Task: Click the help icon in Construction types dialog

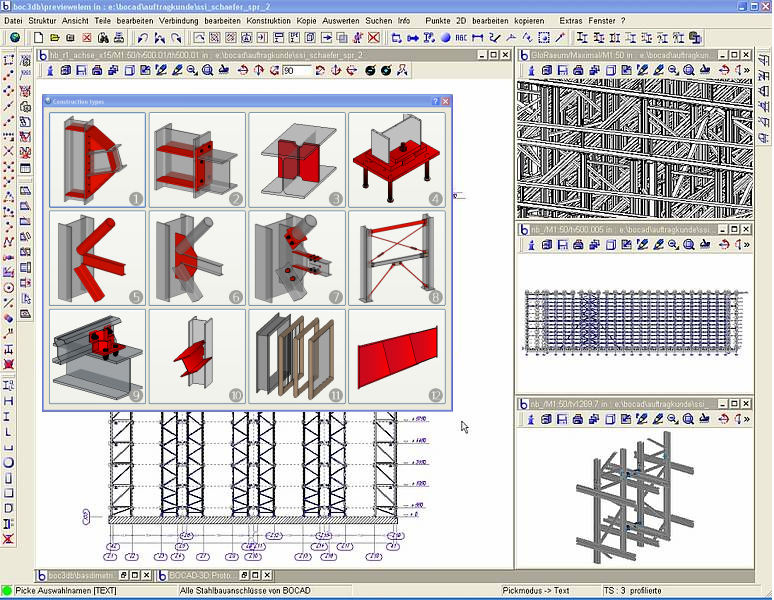Action: pyautogui.click(x=435, y=102)
